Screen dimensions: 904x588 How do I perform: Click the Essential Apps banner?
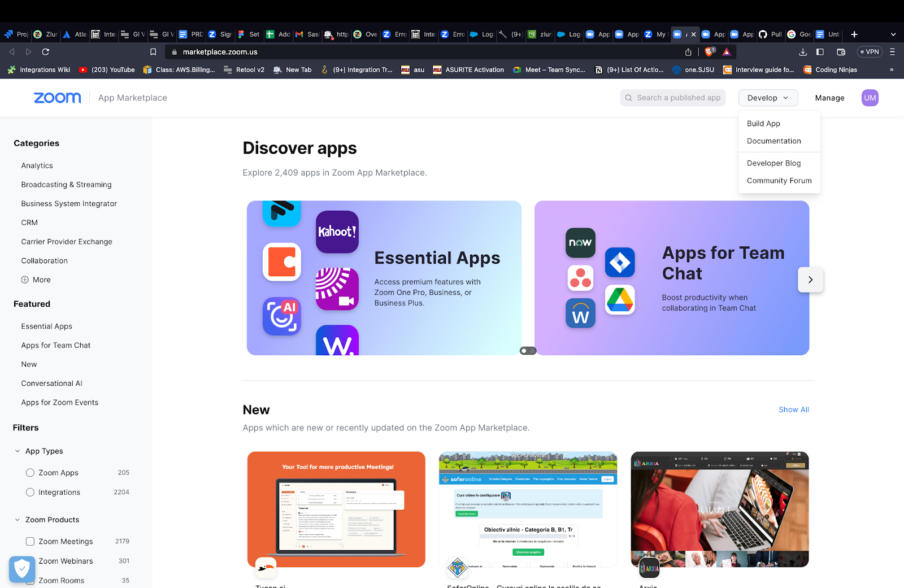tap(384, 278)
